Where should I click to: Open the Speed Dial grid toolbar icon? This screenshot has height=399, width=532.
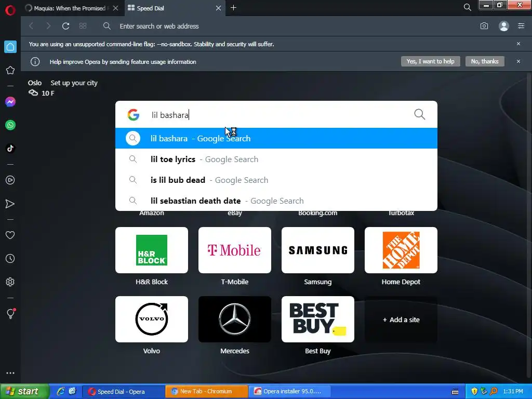83,26
